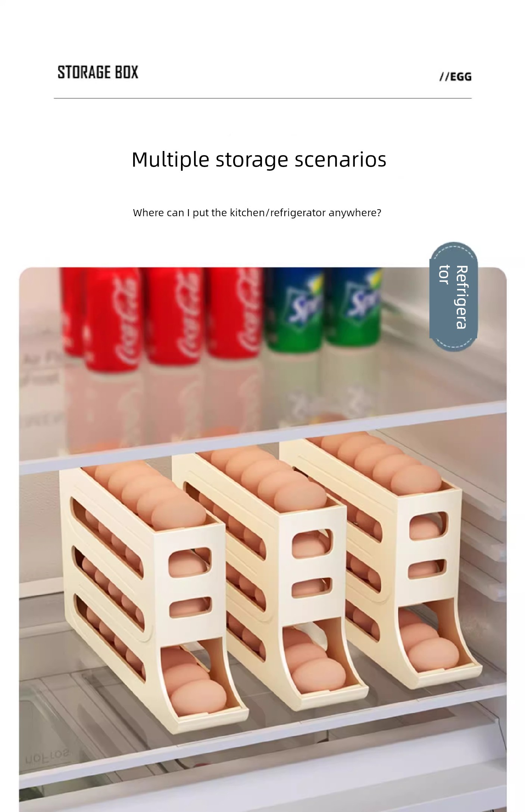
Task: Click the //EGG label
Action: (x=455, y=77)
